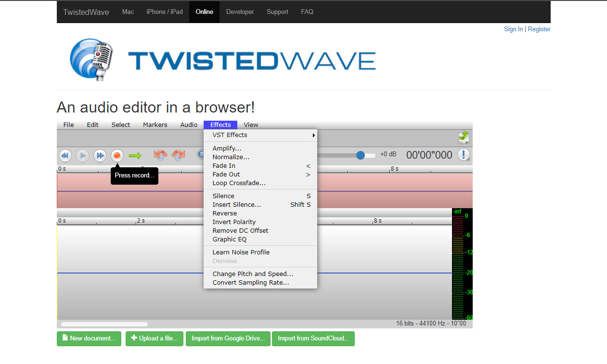Image resolution: width=607 pixels, height=364 pixels.
Task: Click Import from SoundCloud... button
Action: (x=313, y=339)
